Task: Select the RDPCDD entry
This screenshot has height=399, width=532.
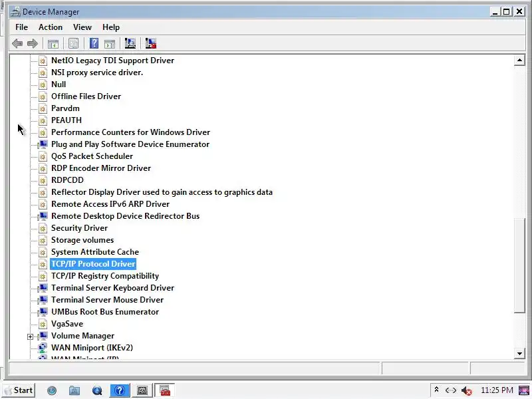Action: [67, 180]
